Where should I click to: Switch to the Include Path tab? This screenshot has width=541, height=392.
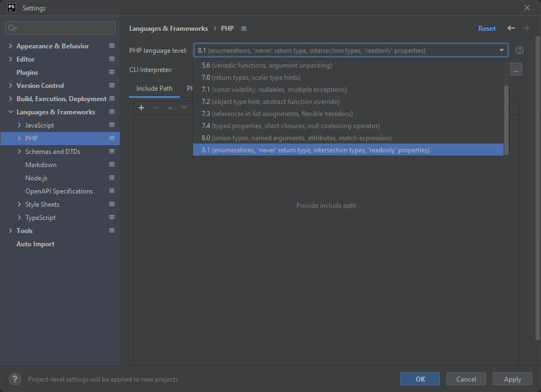(x=156, y=88)
